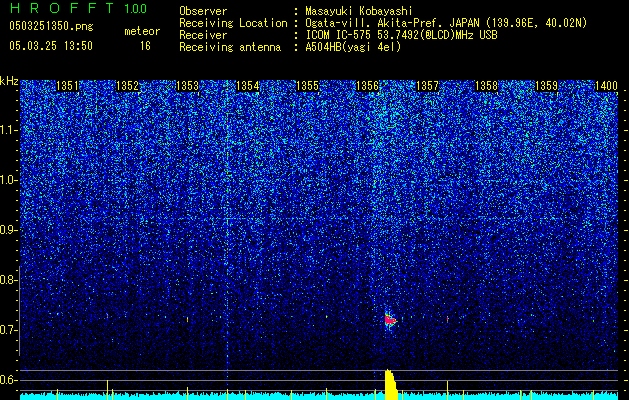Screen dimensions: 629x400
Task: Click the 1352 time marker
Action: 128,86
